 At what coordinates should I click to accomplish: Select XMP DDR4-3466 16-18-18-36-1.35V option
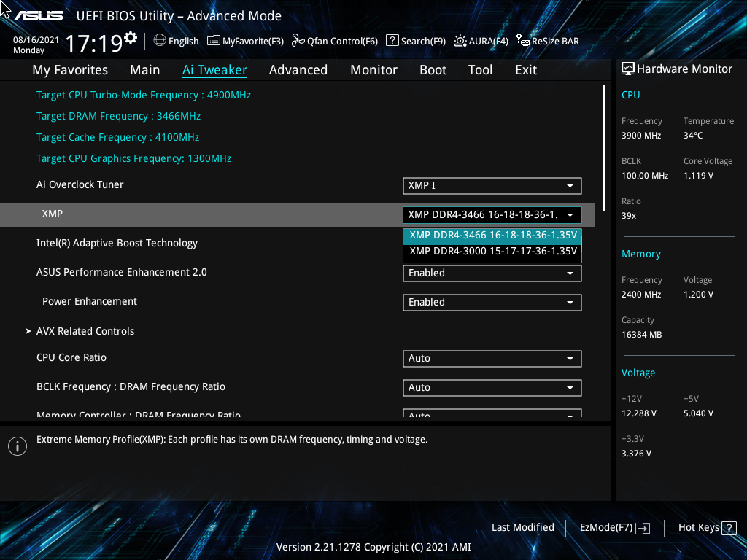pyautogui.click(x=492, y=236)
